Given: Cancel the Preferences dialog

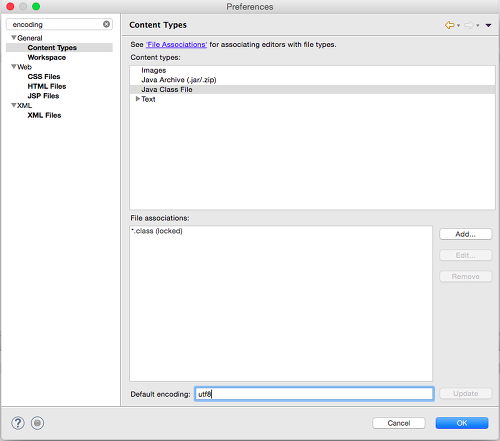Looking at the screenshot, I should [x=399, y=423].
